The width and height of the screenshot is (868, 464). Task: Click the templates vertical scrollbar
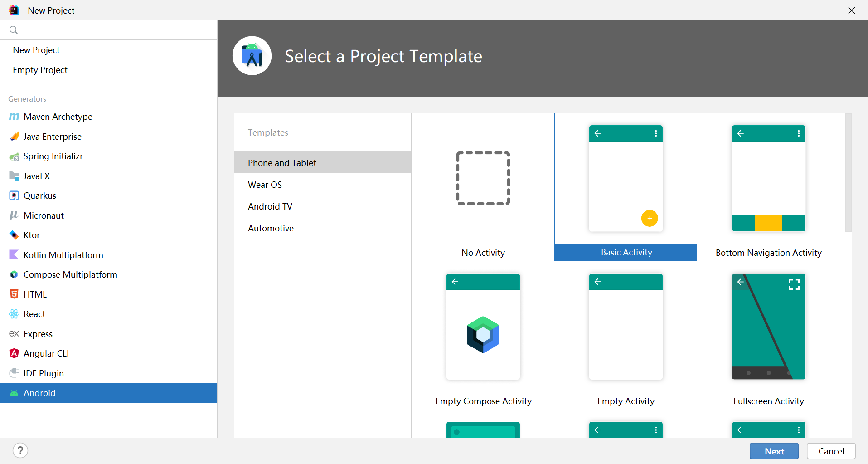[848, 172]
